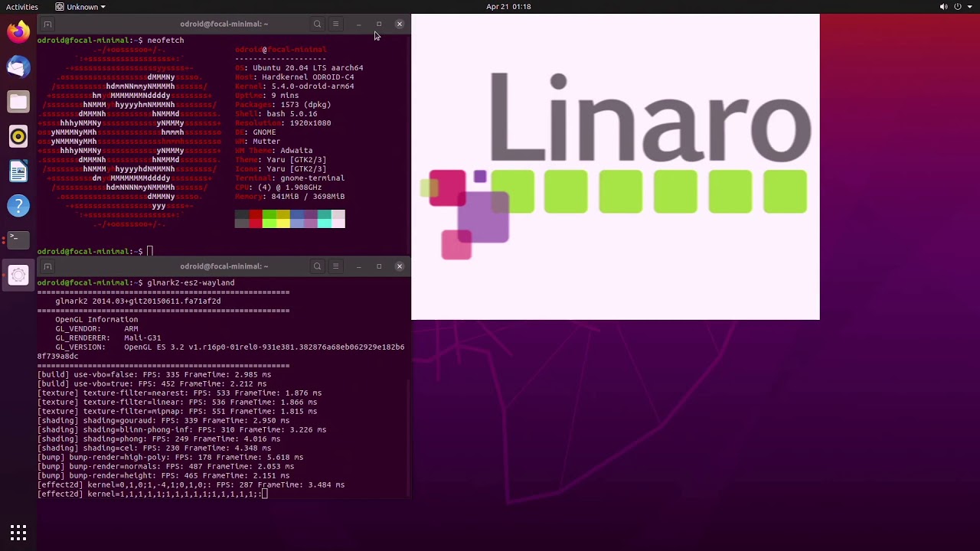
Task: Click the 'use-vbo=false' build result line
Action: click(154, 374)
